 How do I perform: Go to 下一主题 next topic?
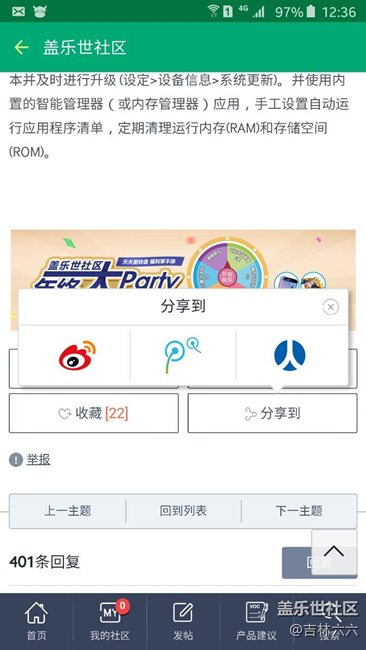(299, 511)
